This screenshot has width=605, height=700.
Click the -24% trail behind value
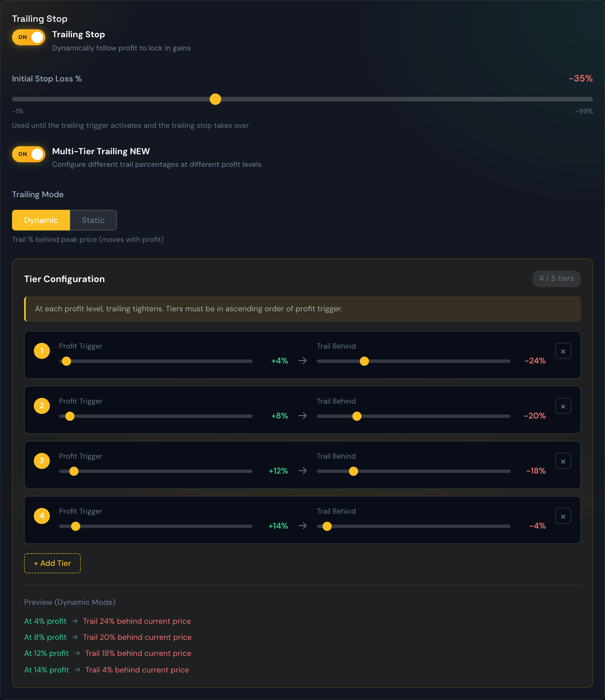pos(535,361)
